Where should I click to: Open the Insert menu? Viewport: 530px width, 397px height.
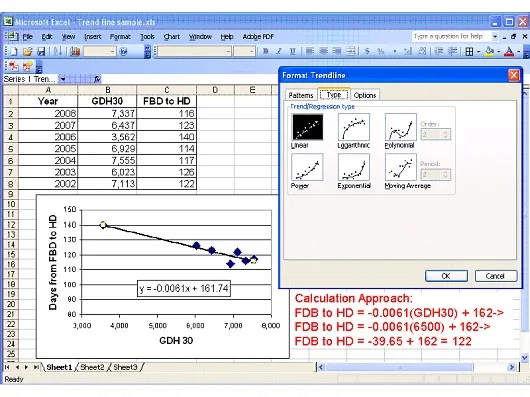[x=93, y=36]
